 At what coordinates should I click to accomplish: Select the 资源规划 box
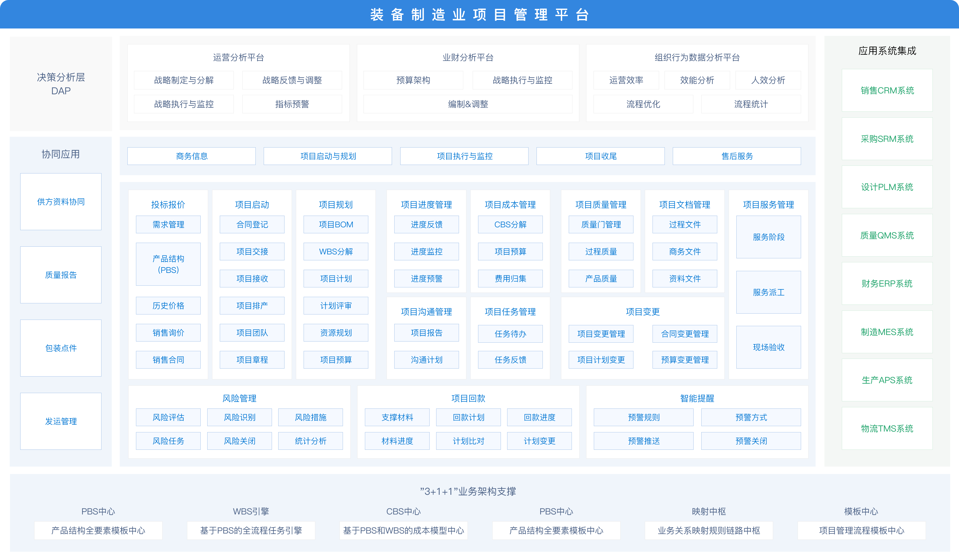[x=336, y=333]
